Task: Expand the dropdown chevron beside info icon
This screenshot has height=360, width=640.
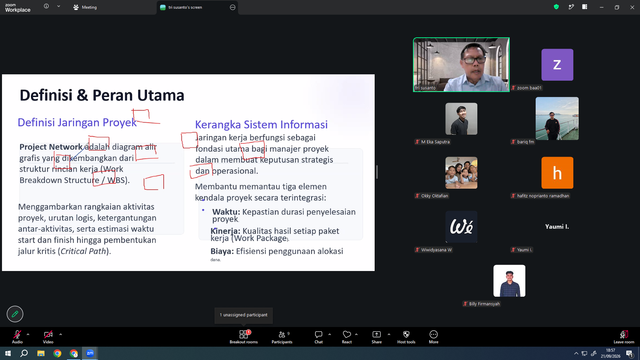Action: coord(58,7)
